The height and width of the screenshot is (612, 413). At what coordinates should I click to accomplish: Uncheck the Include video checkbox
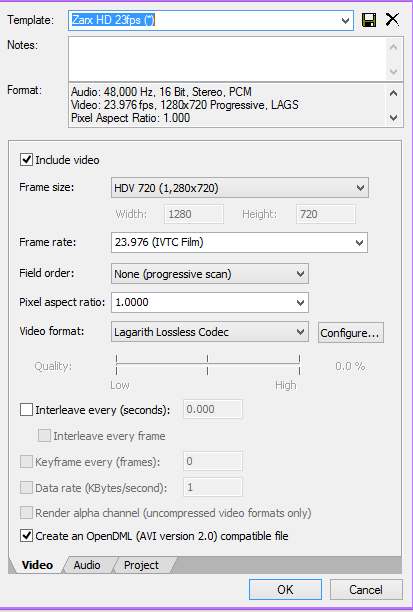tap(26, 160)
